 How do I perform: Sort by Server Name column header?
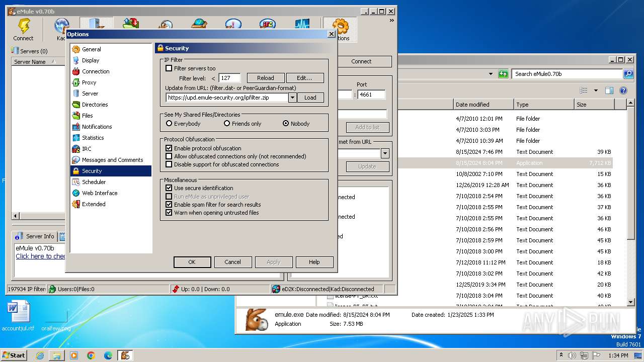pyautogui.click(x=38, y=62)
